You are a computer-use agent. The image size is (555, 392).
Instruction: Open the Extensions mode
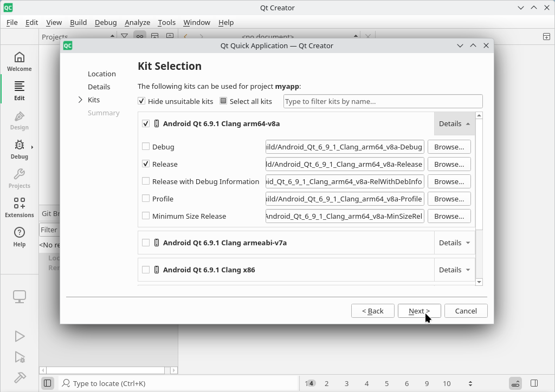click(x=20, y=208)
